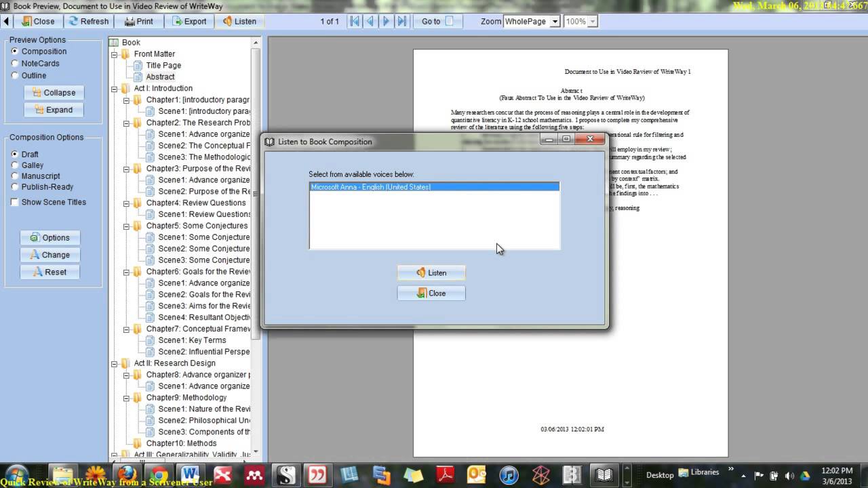Open composition Options
Screen dimensions: 868x488
(50, 238)
